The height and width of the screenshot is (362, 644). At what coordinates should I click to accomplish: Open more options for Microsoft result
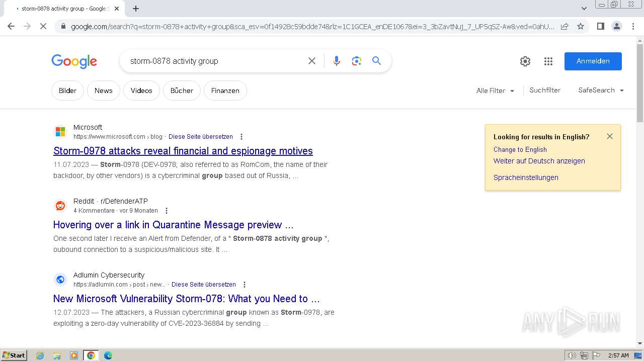click(x=242, y=137)
